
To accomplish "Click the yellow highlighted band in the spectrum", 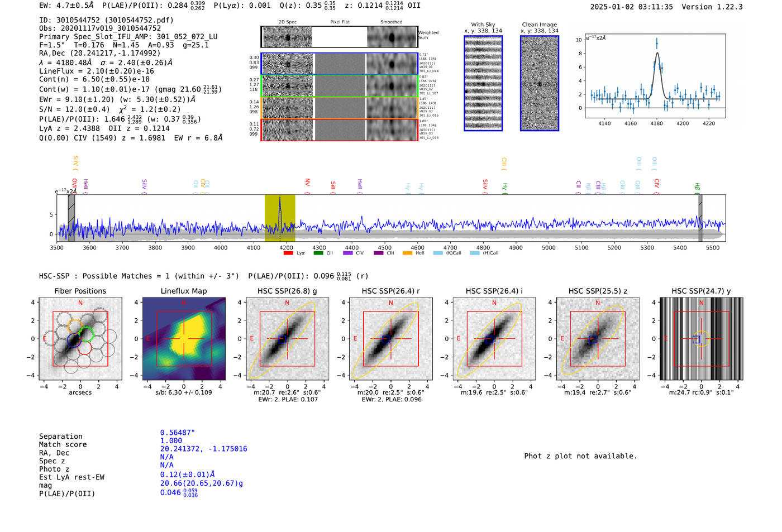I will pyautogui.click(x=280, y=218).
